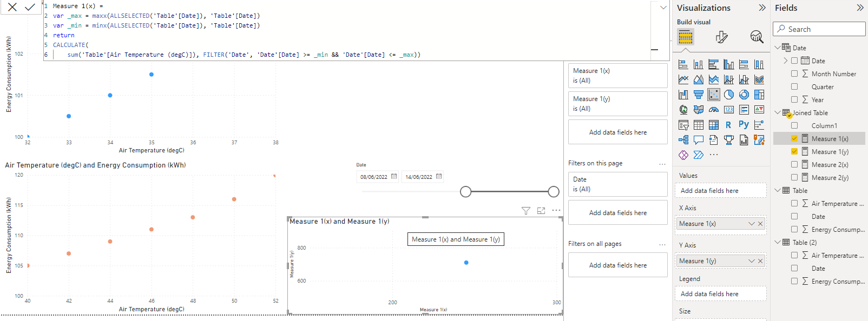Tick the Quarter field checkbox
The width and height of the screenshot is (868, 321).
[x=794, y=86]
